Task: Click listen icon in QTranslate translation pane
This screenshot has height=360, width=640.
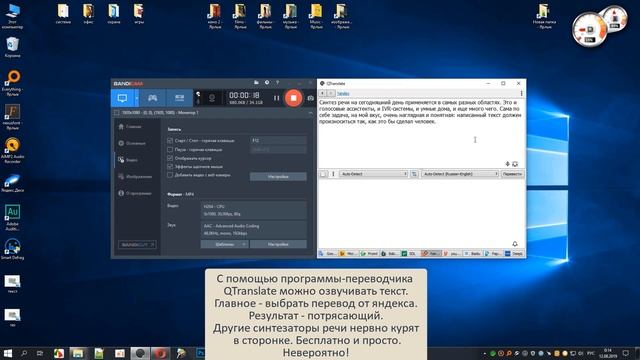Action: point(515,244)
